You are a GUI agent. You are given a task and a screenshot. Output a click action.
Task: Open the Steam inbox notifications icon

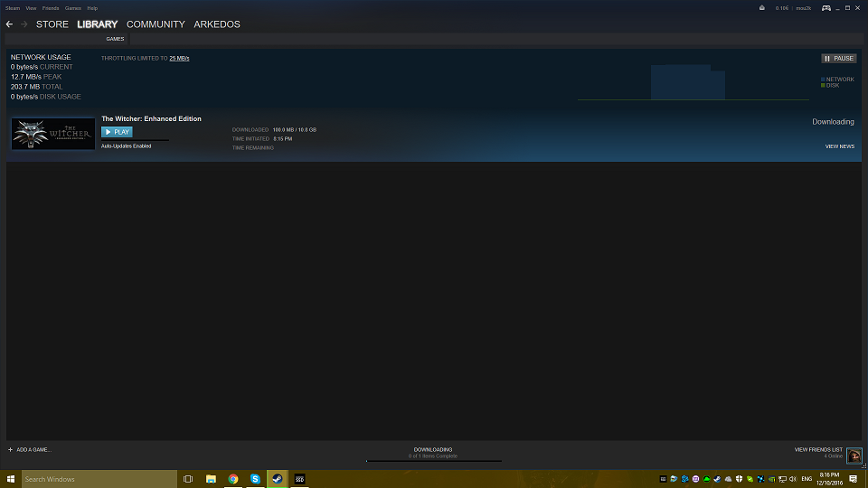click(x=761, y=8)
